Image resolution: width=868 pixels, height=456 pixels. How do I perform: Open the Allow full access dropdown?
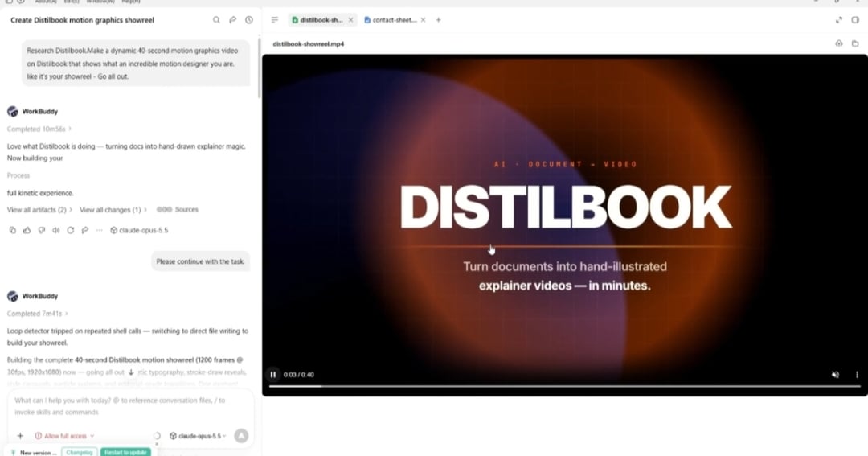(x=64, y=436)
